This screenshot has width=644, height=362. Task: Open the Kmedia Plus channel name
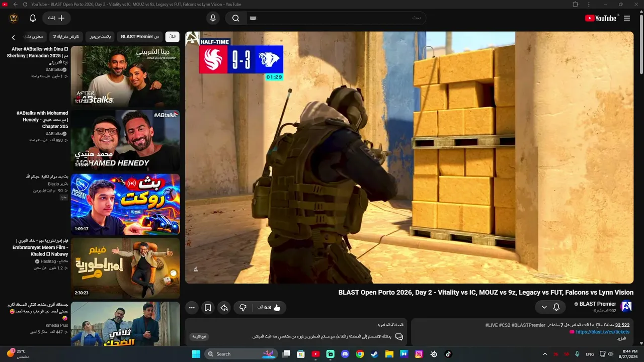tap(57, 325)
